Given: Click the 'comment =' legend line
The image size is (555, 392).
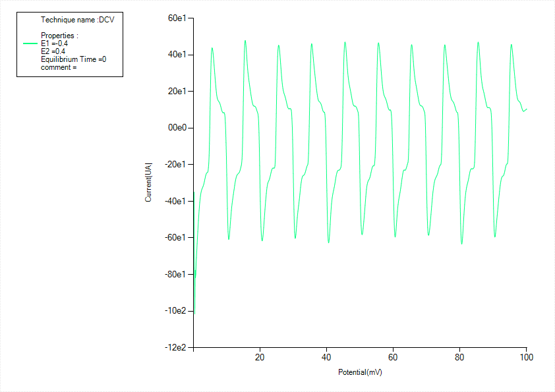Looking at the screenshot, I should [59, 67].
